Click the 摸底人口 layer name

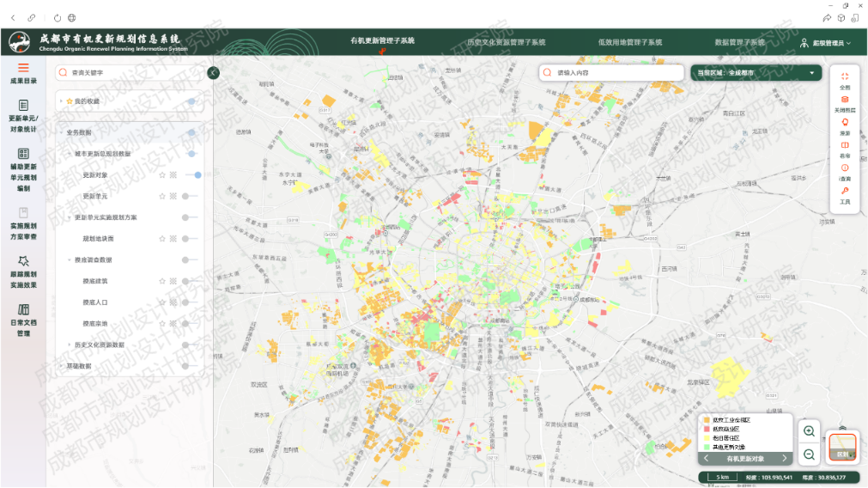pos(95,302)
